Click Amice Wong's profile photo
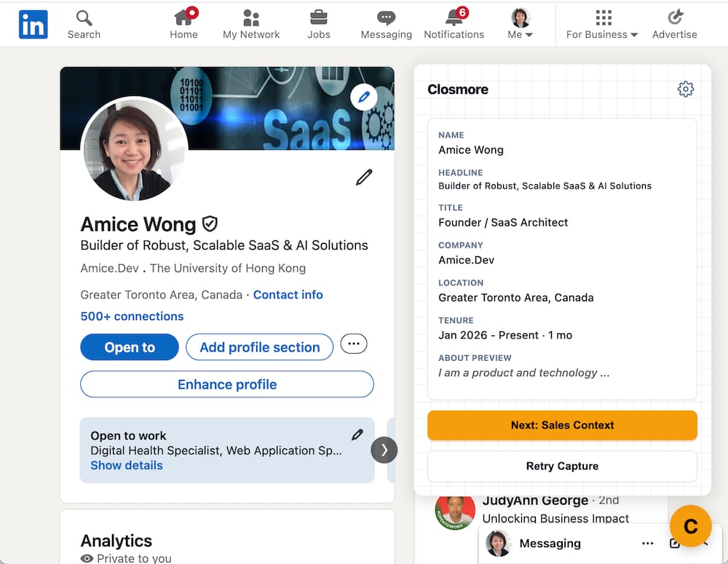This screenshot has width=728, height=564. 134,149
